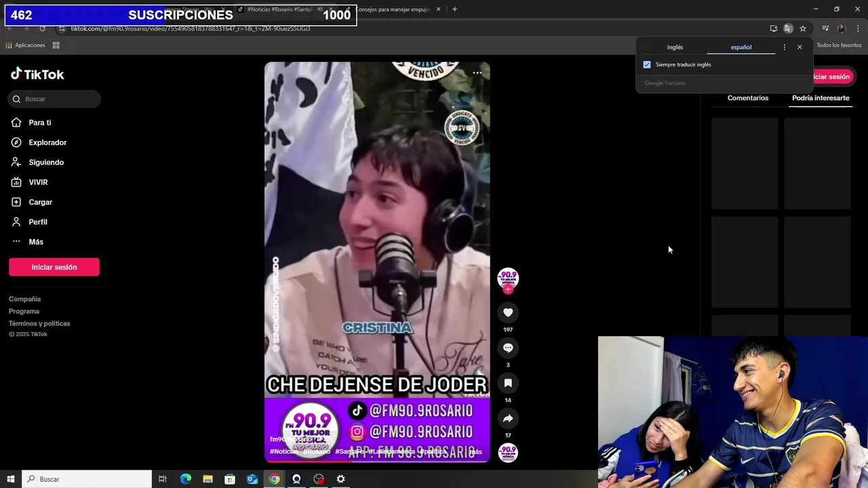This screenshot has width=868, height=488.
Task: Like the video with the heart icon
Action: [508, 312]
